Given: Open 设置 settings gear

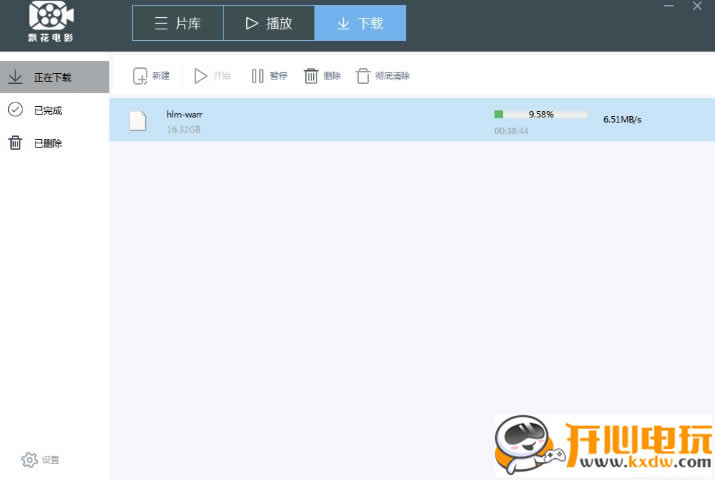Looking at the screenshot, I should [30, 459].
